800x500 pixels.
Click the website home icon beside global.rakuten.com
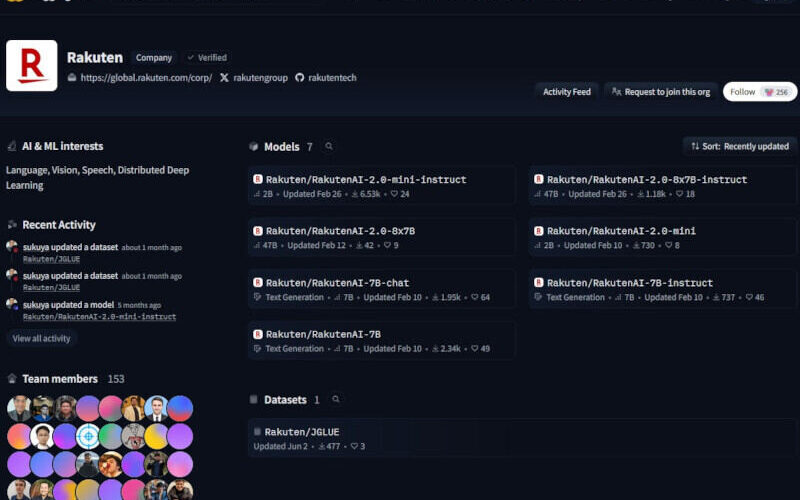pos(72,78)
